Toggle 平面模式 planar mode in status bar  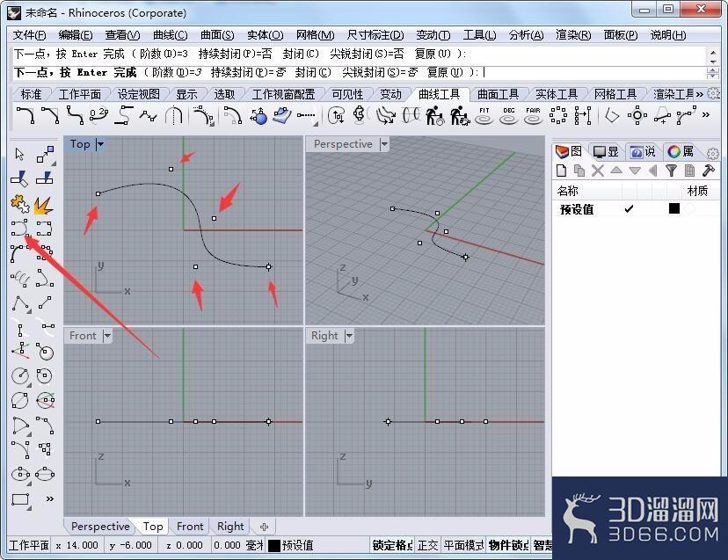[x=463, y=545]
